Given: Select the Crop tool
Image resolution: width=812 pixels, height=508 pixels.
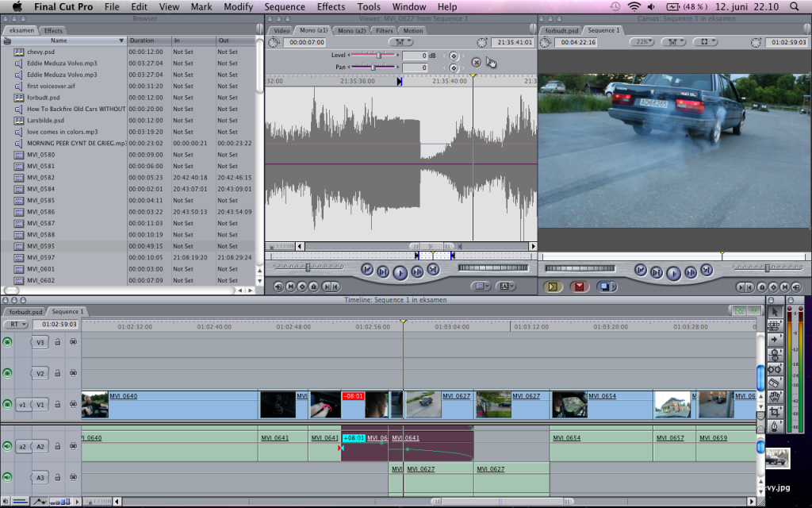Looking at the screenshot, I should tap(775, 412).
